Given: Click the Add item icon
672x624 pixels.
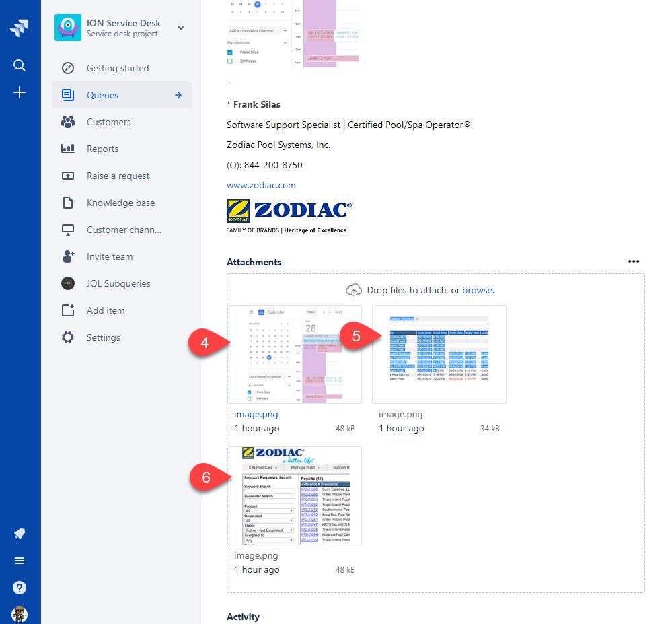Looking at the screenshot, I should point(68,310).
